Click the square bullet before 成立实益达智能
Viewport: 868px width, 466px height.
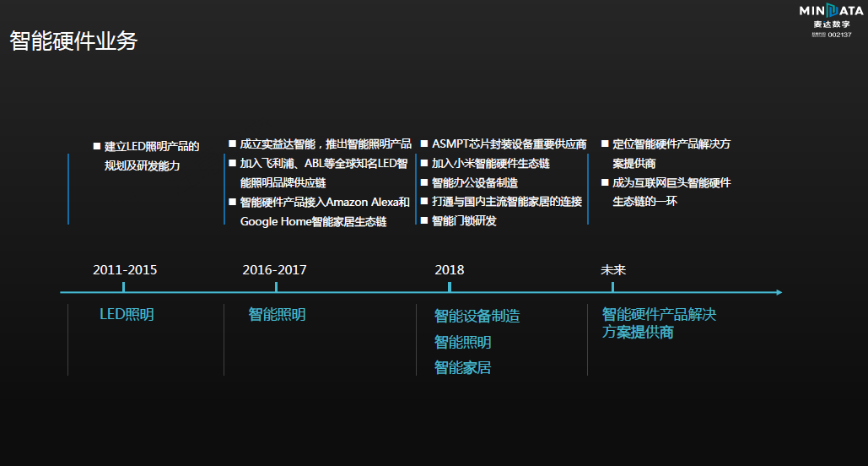point(232,144)
